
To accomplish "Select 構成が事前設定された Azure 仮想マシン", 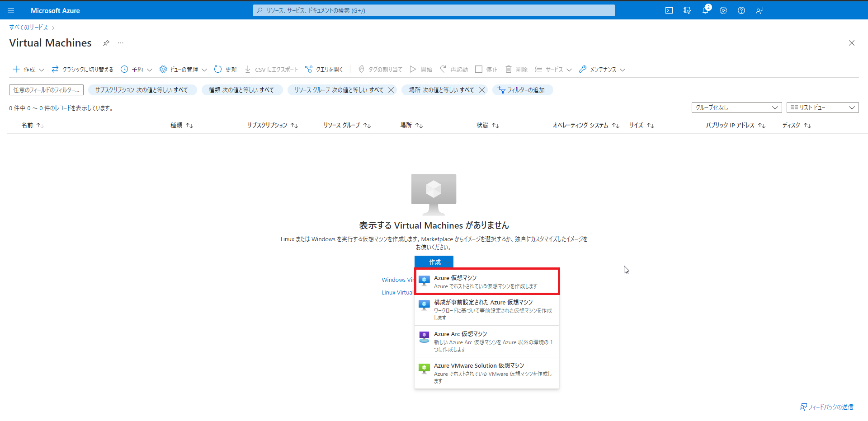I will [487, 310].
